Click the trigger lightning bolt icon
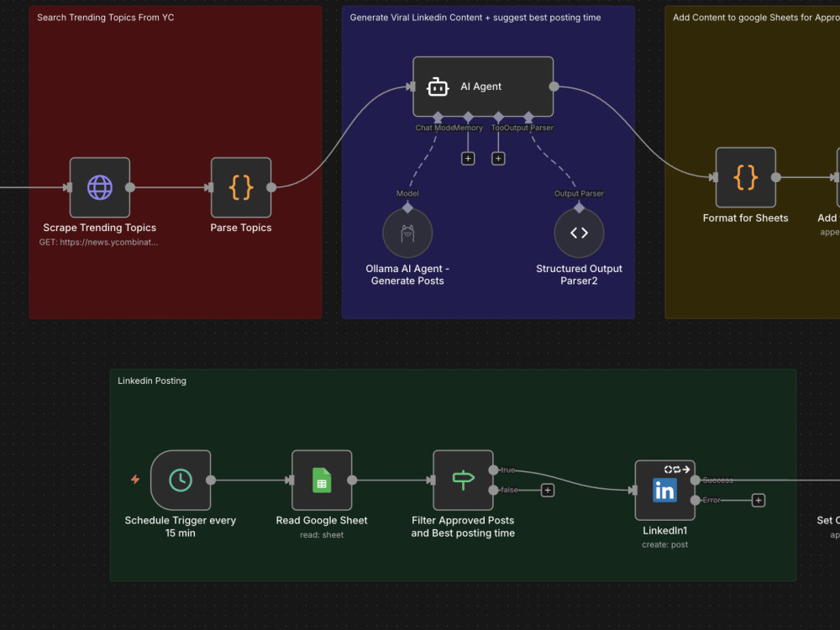840x630 pixels. point(135,480)
